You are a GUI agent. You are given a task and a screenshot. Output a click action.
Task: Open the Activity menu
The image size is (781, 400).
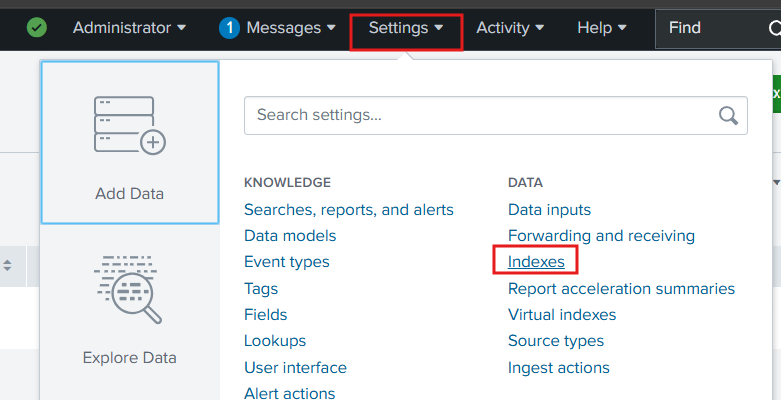pyautogui.click(x=510, y=28)
